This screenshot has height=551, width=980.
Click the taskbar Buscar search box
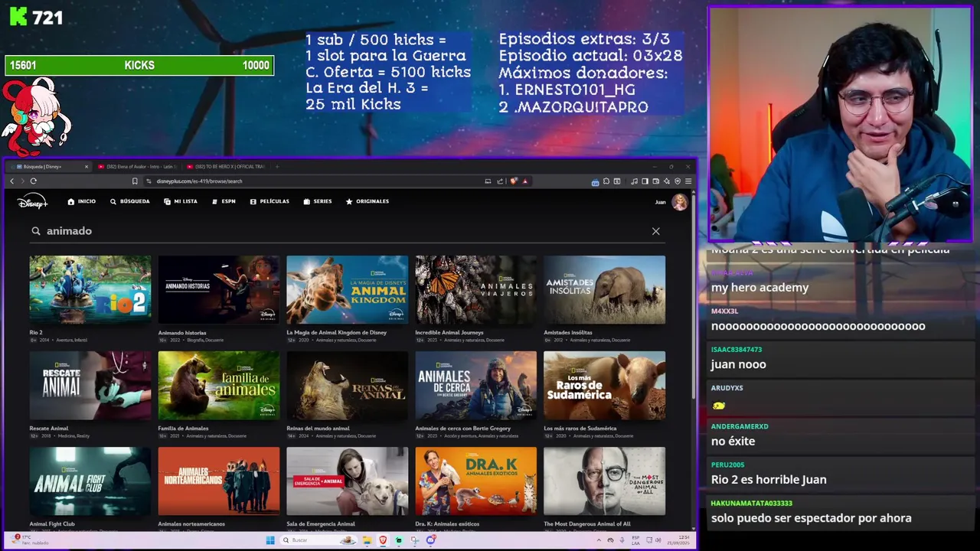(x=319, y=540)
